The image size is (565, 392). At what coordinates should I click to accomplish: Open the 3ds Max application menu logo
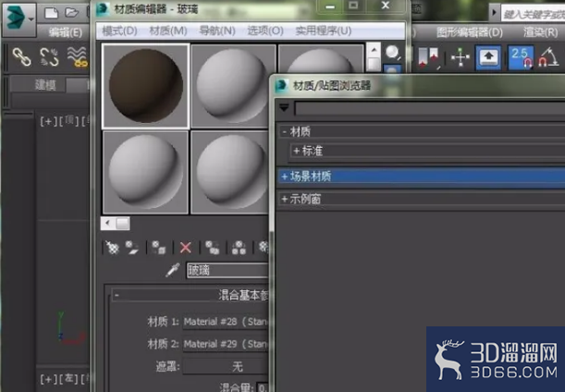click(x=18, y=18)
